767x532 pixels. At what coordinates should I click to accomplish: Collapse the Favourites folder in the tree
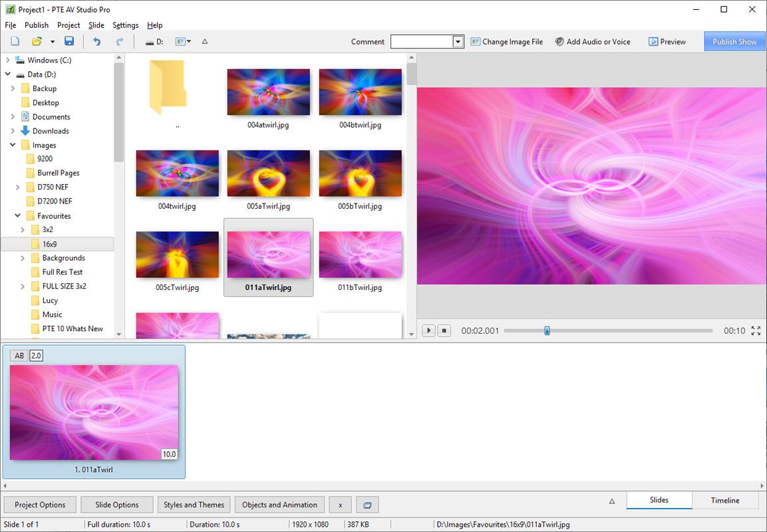[17, 215]
